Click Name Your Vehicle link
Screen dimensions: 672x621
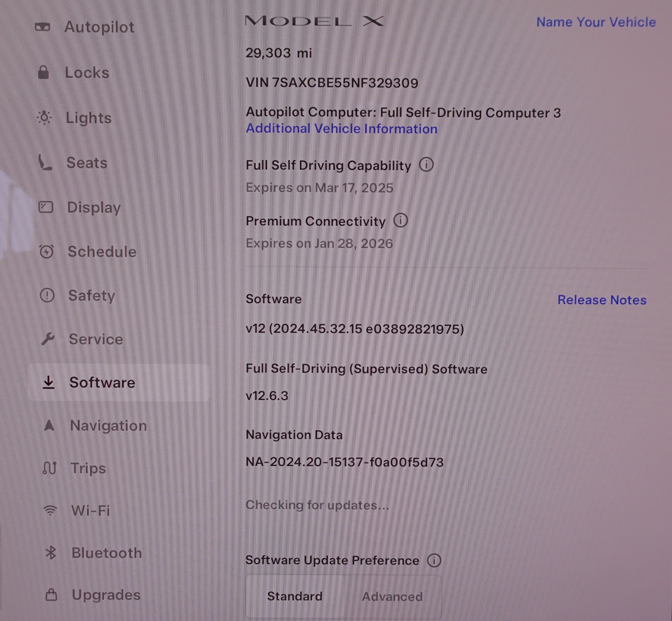click(x=596, y=22)
